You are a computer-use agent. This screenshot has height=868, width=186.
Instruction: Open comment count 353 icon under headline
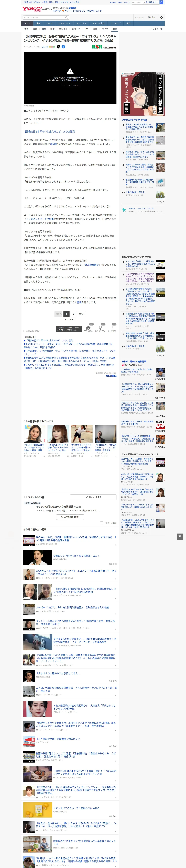point(45,47)
